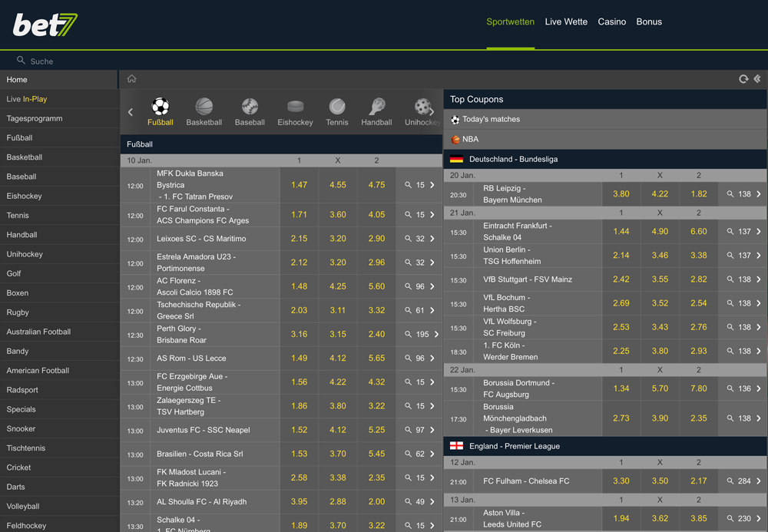Go to the home breadcrumb icon
This screenshot has width=768, height=532.
pos(132,79)
